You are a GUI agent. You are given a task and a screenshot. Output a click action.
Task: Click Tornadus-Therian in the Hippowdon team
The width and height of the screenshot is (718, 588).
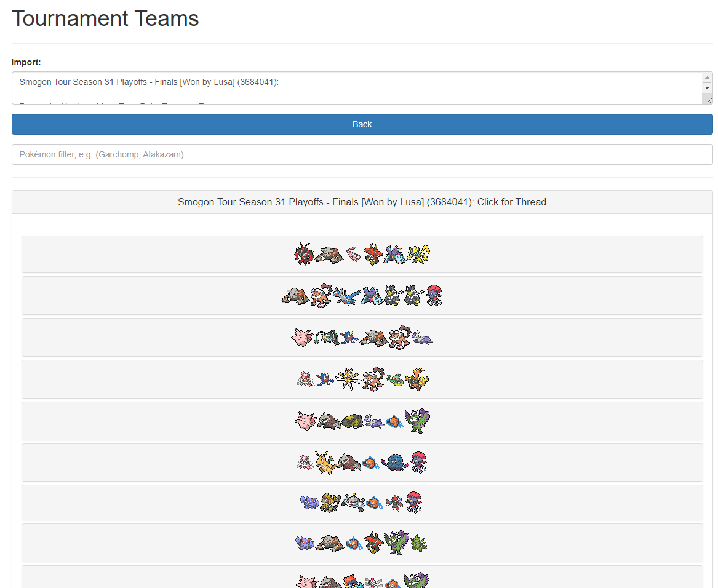pos(417,421)
